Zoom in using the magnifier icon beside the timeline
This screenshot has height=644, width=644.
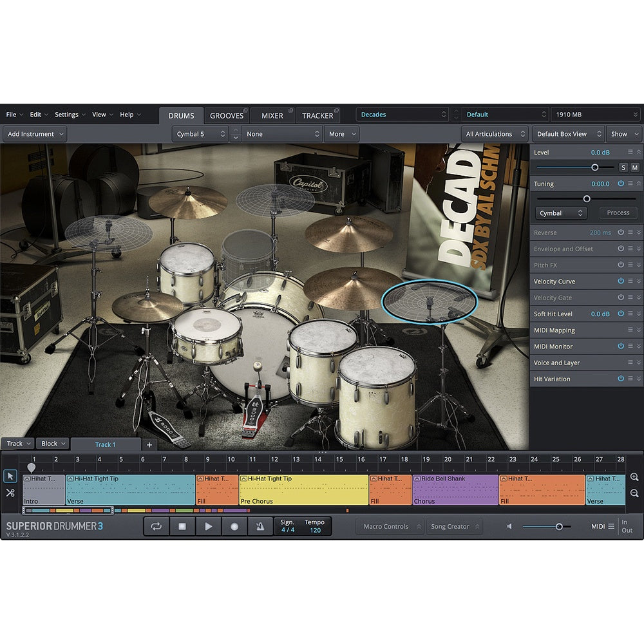[634, 477]
